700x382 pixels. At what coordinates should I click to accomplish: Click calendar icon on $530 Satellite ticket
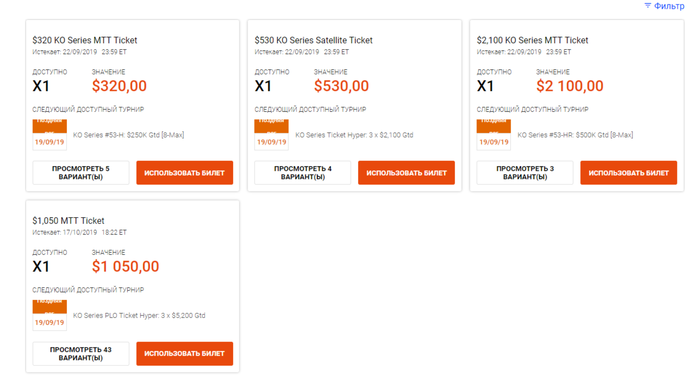[271, 135]
